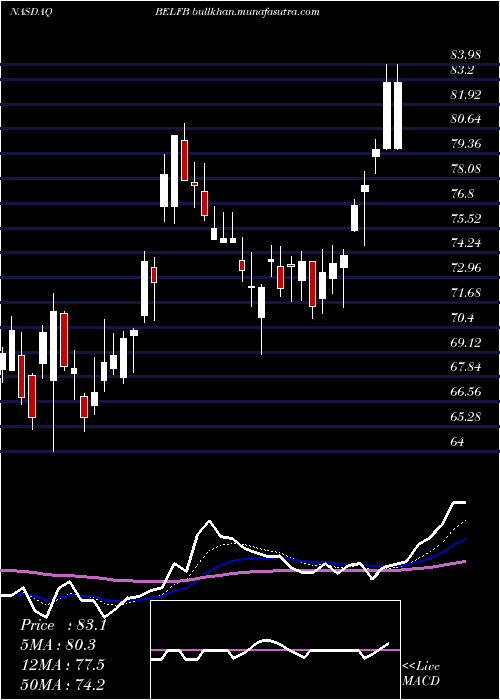The width and height of the screenshot is (500, 700).
Task: Click the 81.92 price axis label
Action: click(x=466, y=95)
